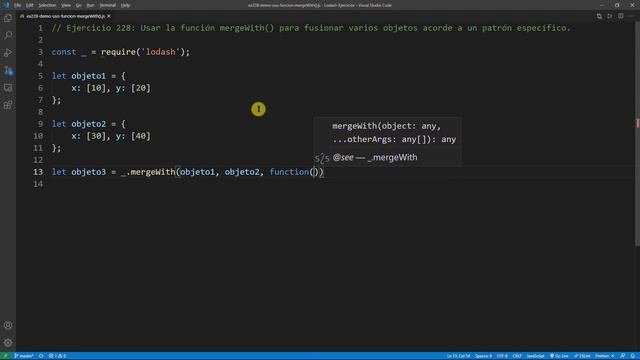
Task: Click objeto2 in the line 9 declaration
Action: 89,124
